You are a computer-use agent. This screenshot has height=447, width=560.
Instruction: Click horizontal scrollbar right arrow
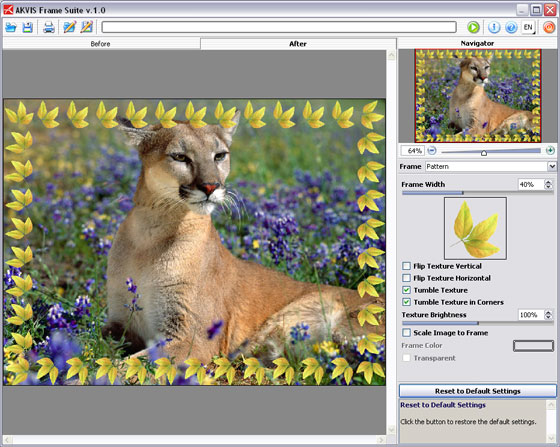pos(382,440)
